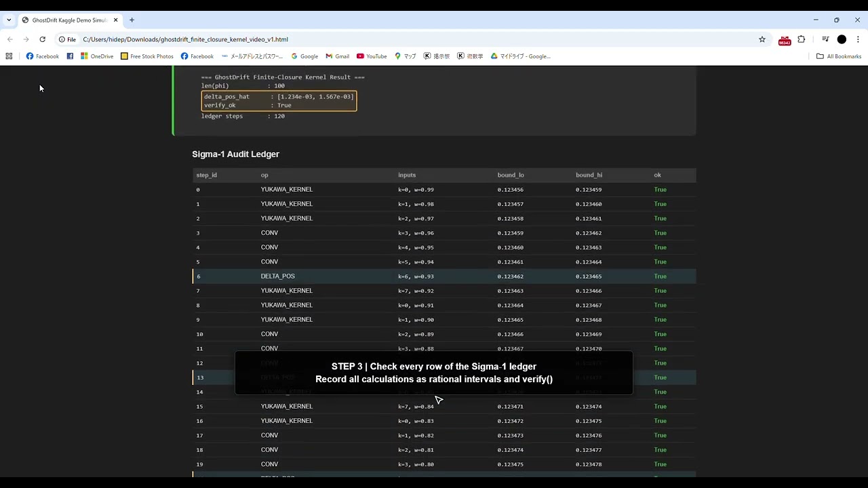This screenshot has height=488, width=868.
Task: Click the Sigma-1 Audit Ledger heading
Action: click(x=235, y=155)
